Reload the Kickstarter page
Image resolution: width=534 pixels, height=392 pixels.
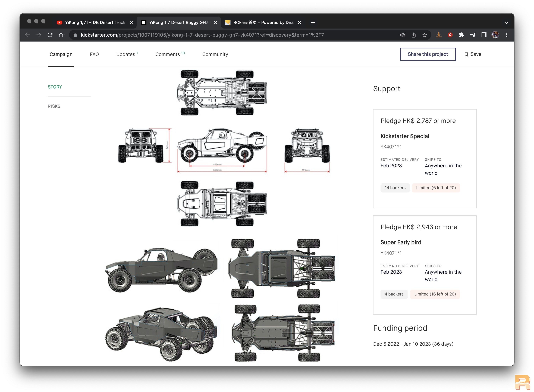(x=50, y=35)
